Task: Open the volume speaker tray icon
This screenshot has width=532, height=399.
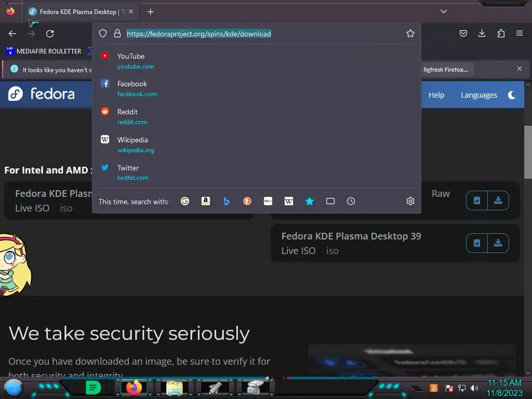Action: coord(474,388)
